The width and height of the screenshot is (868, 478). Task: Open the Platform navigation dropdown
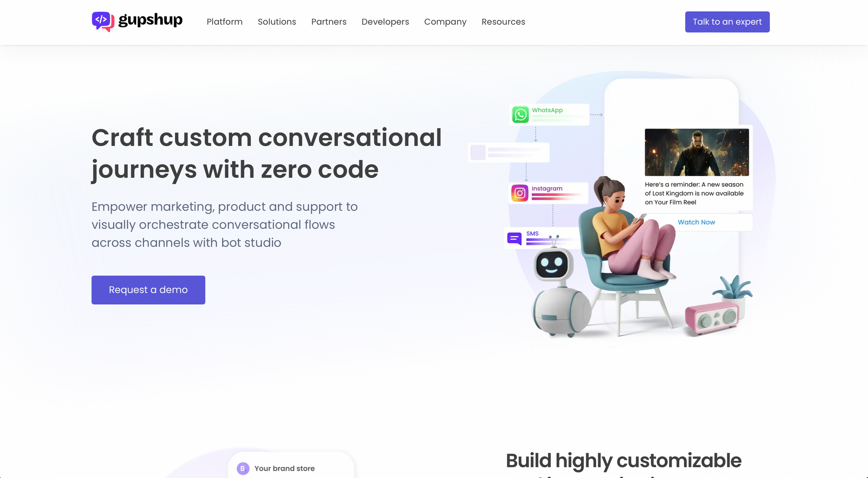point(224,22)
